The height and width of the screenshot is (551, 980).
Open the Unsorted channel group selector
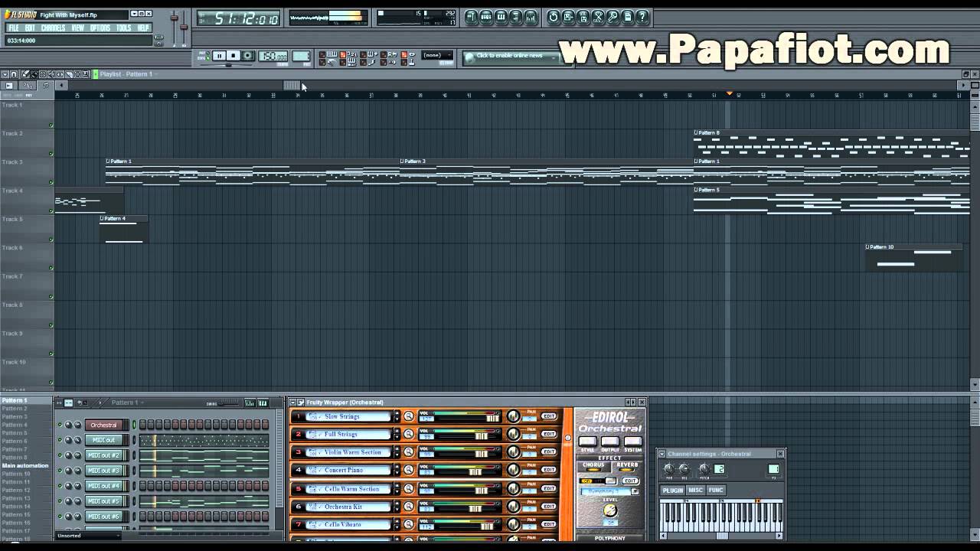pyautogui.click(x=88, y=536)
